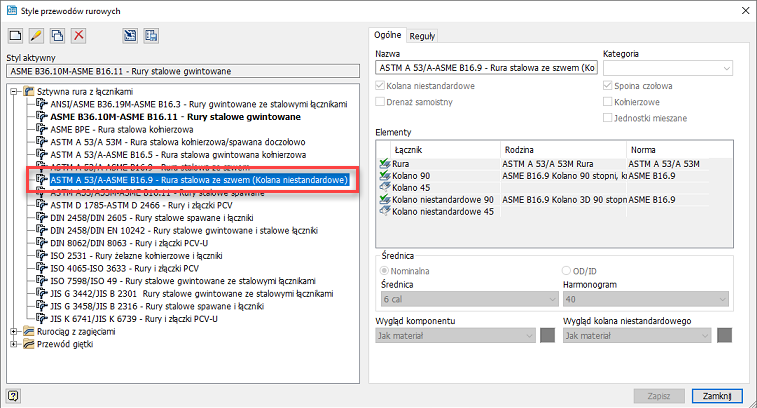Select ASTM A 53/A-ASME B16.5 style
This screenshot has height=408, width=757.
click(178, 155)
